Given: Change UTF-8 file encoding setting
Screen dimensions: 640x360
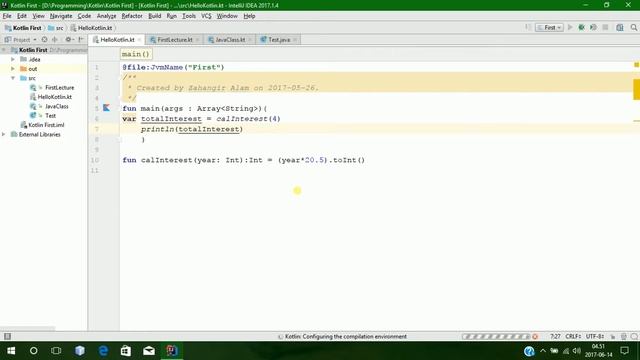Looking at the screenshot, I should tap(595, 336).
